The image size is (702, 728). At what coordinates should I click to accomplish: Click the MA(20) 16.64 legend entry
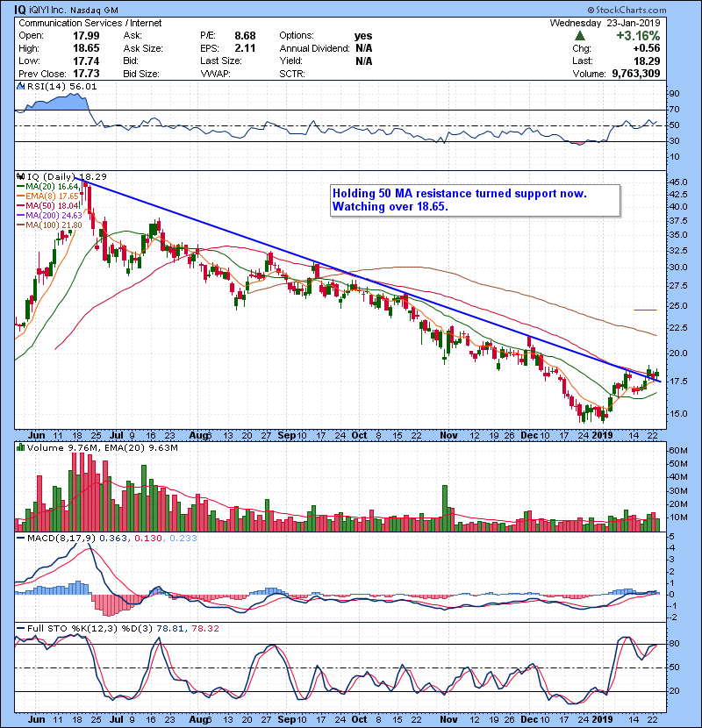click(48, 187)
